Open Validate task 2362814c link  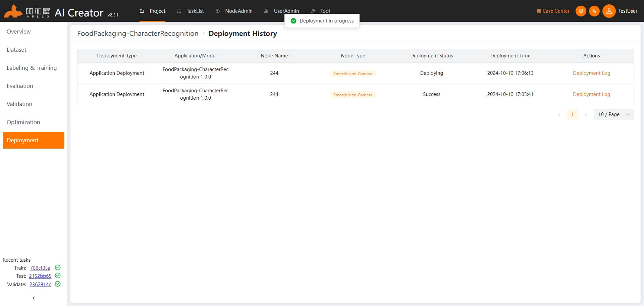pyautogui.click(x=40, y=284)
